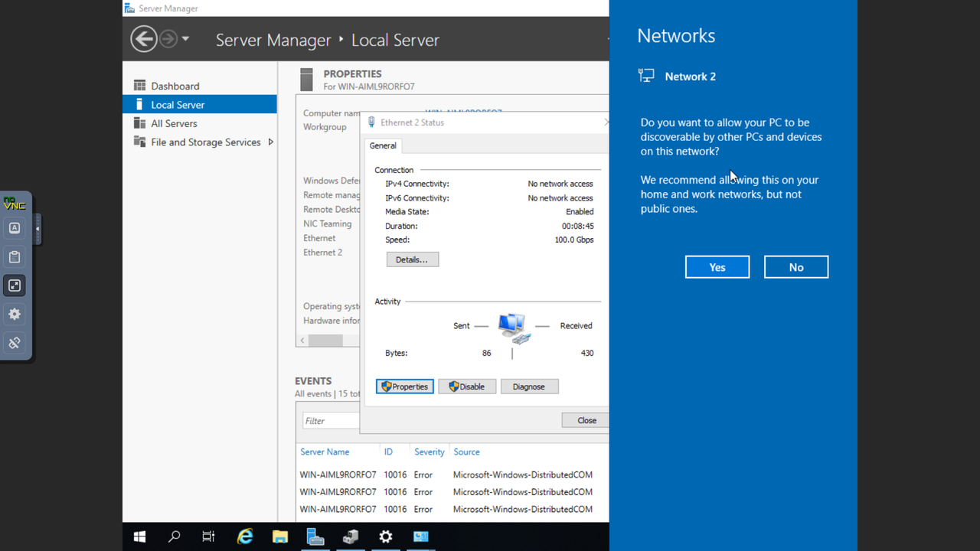The width and height of the screenshot is (980, 551).
Task: Open the navigation history dropdown arrow
Action: tap(185, 39)
